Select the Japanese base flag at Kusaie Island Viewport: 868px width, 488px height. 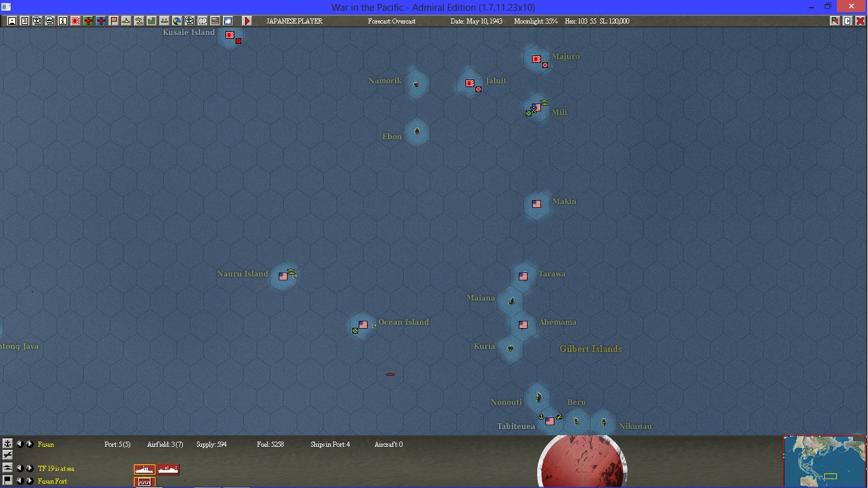[x=230, y=35]
